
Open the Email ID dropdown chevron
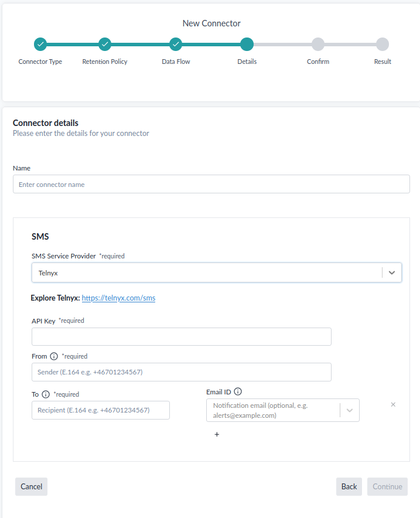coord(350,410)
